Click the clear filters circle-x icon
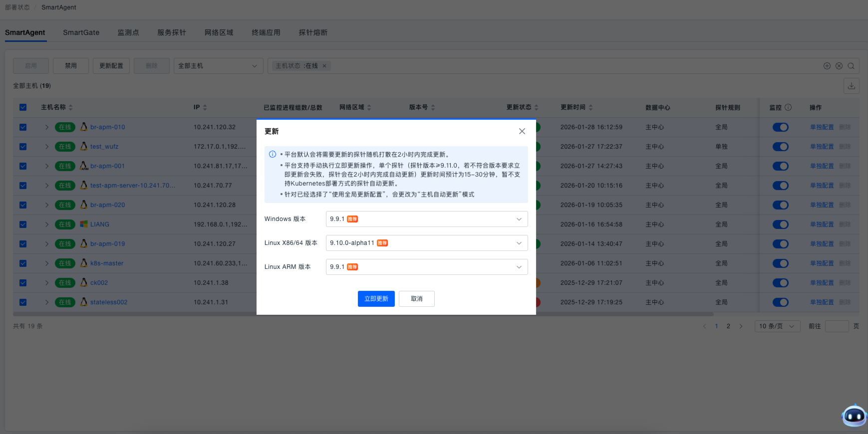868x434 pixels. pos(839,66)
